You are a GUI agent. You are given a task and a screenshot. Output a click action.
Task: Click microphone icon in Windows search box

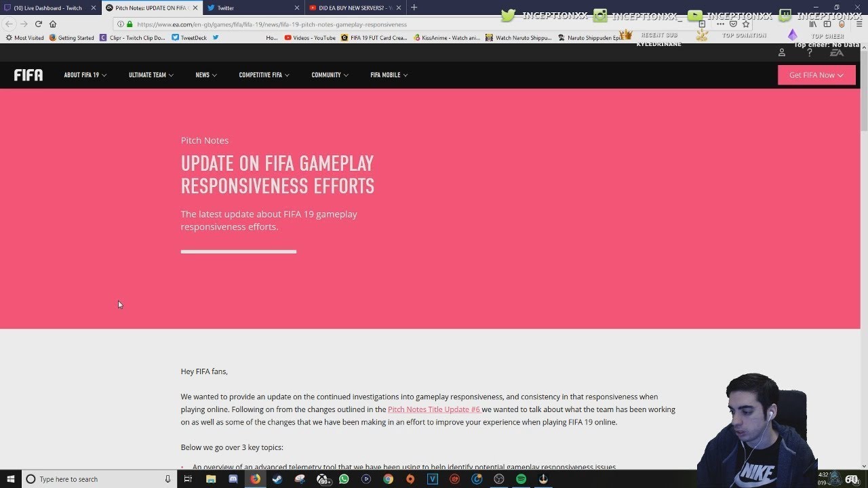pos(167,479)
